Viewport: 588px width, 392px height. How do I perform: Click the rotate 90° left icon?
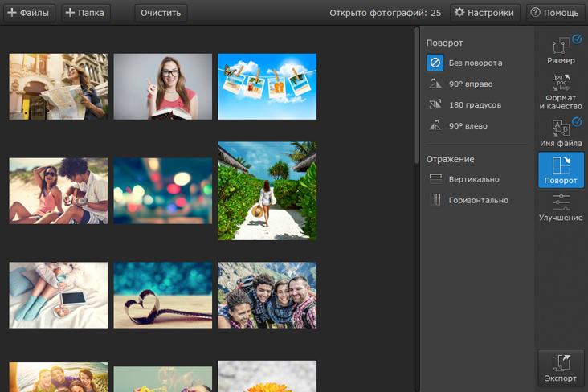point(435,125)
